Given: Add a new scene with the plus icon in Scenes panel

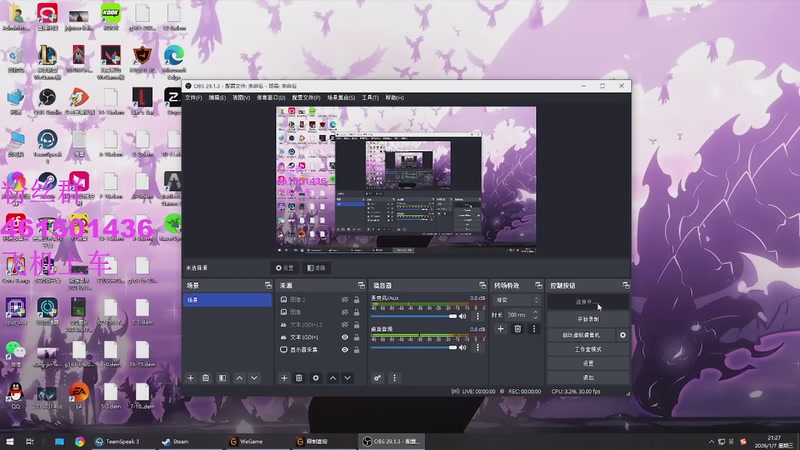Looking at the screenshot, I should (x=191, y=378).
